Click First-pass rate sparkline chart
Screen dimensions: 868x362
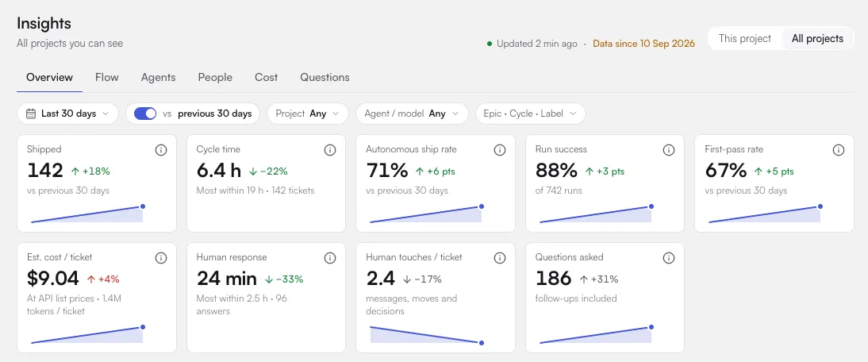765,214
